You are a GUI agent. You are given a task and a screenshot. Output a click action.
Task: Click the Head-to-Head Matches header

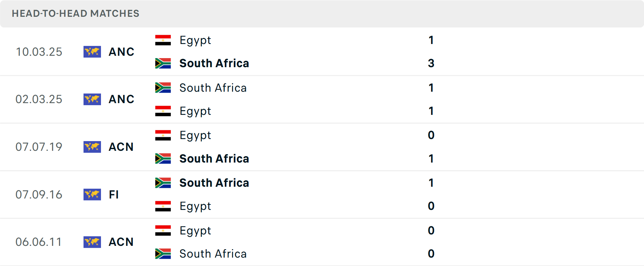pos(75,13)
